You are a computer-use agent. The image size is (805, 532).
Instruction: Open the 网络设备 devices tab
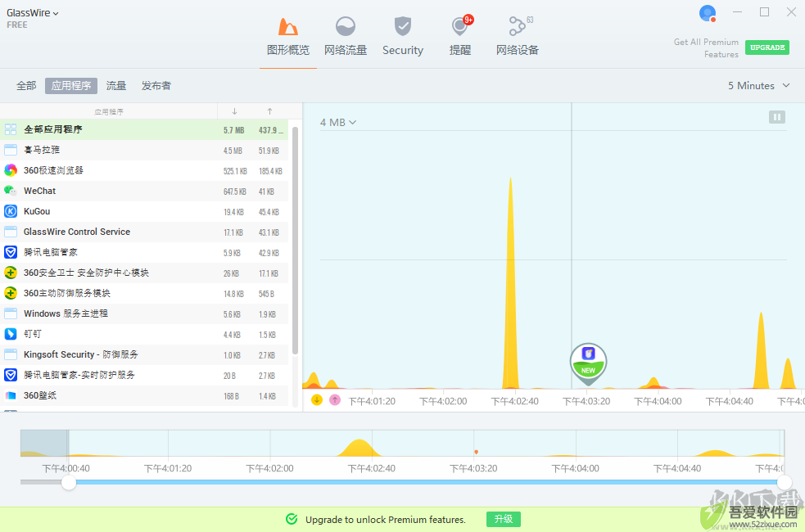pos(518,37)
